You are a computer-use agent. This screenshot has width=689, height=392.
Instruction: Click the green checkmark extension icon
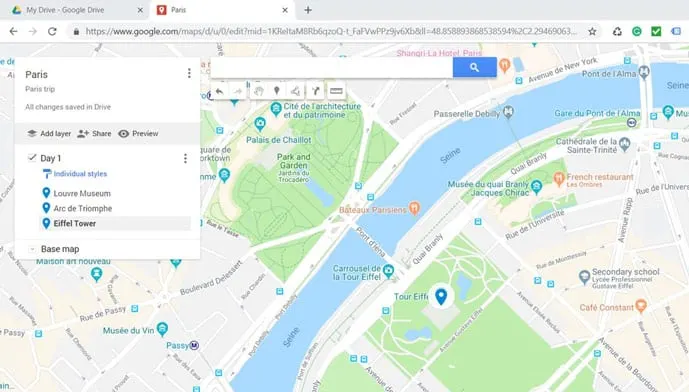(656, 31)
